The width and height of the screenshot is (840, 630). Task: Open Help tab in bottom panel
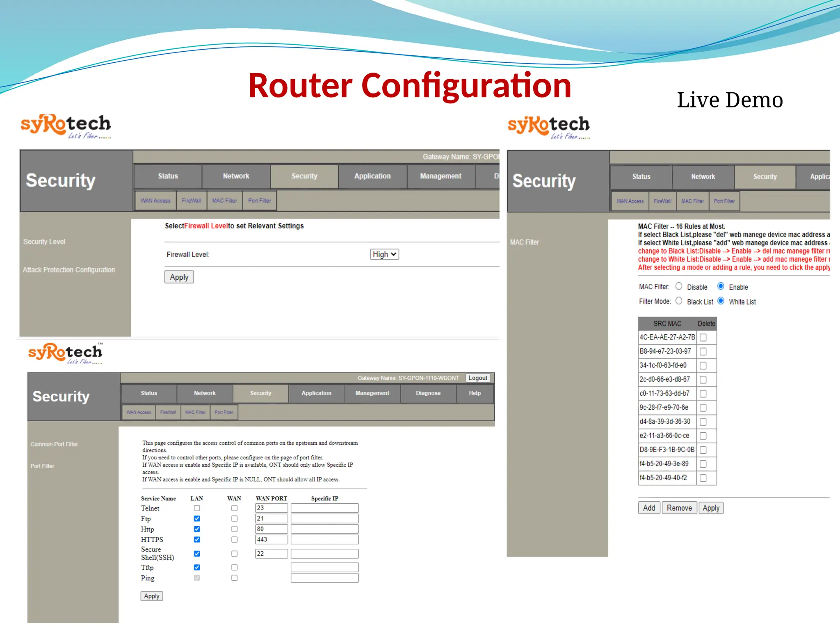click(475, 393)
